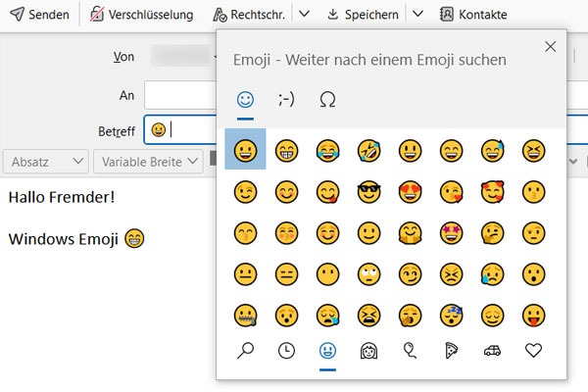Insert the sad face with sweat emoji
Image resolution: width=588 pixels, height=392 pixels.
(492, 274)
